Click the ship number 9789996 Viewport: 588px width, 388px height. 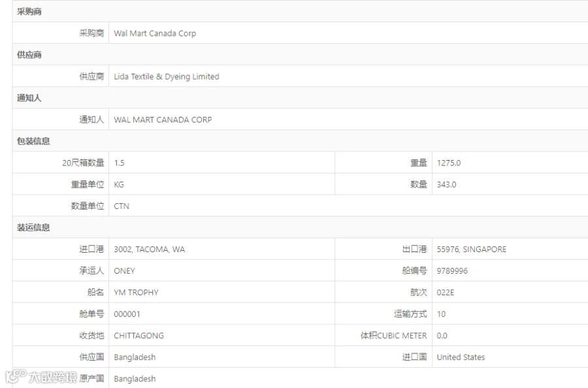click(x=452, y=270)
